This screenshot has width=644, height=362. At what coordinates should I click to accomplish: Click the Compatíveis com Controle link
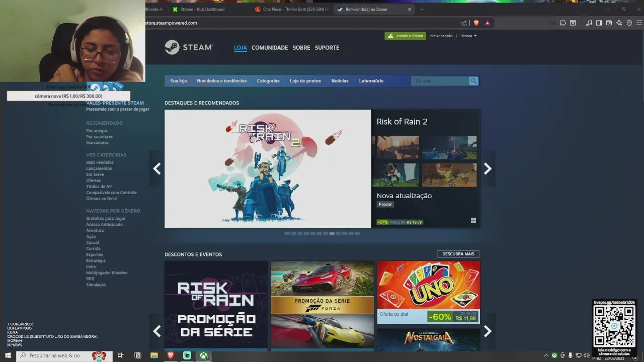(111, 193)
